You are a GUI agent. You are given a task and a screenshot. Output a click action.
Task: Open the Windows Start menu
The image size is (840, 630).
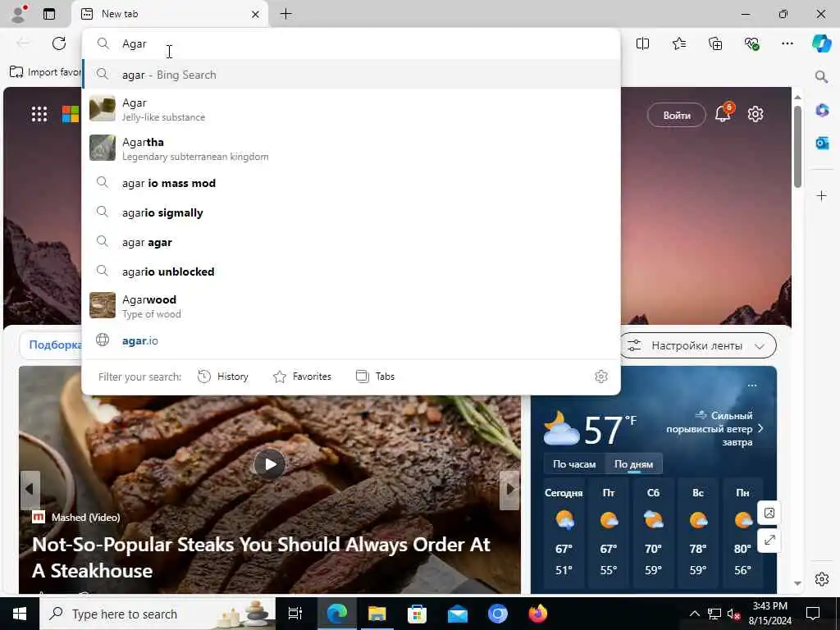pos(20,614)
